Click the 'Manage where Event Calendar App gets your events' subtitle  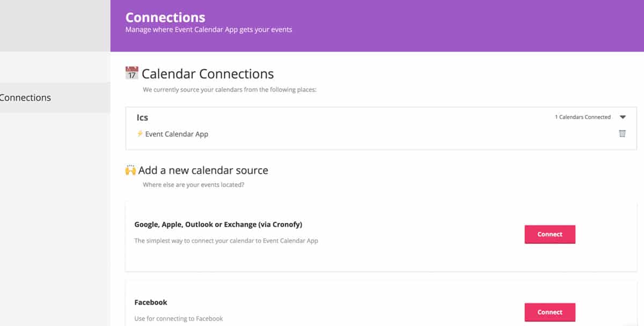point(209,30)
